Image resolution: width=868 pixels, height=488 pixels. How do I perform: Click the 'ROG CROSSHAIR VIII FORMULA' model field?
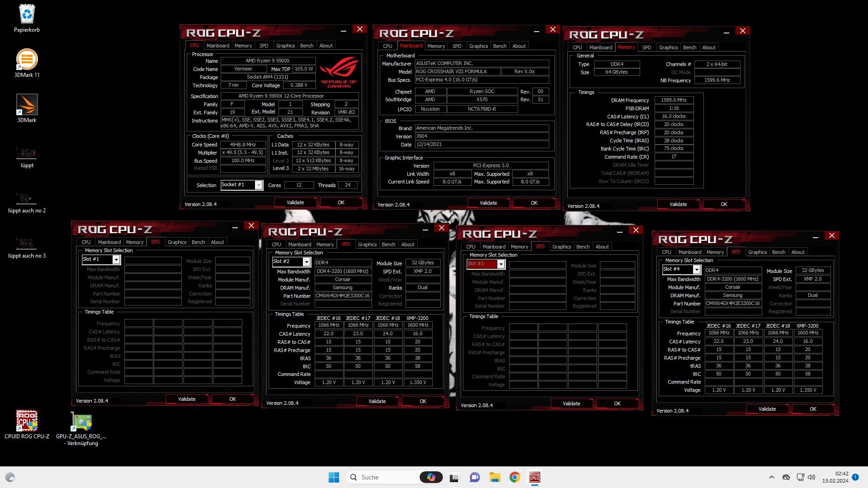point(458,71)
